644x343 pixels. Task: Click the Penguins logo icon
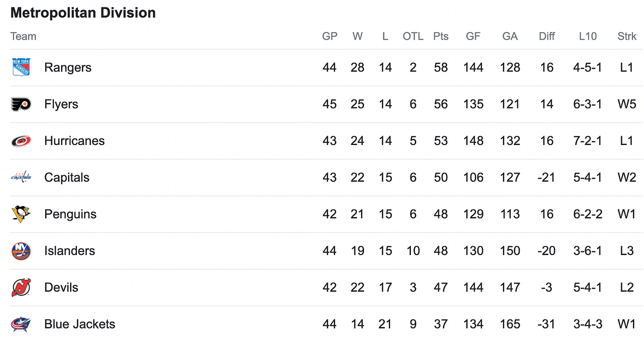[x=21, y=214]
